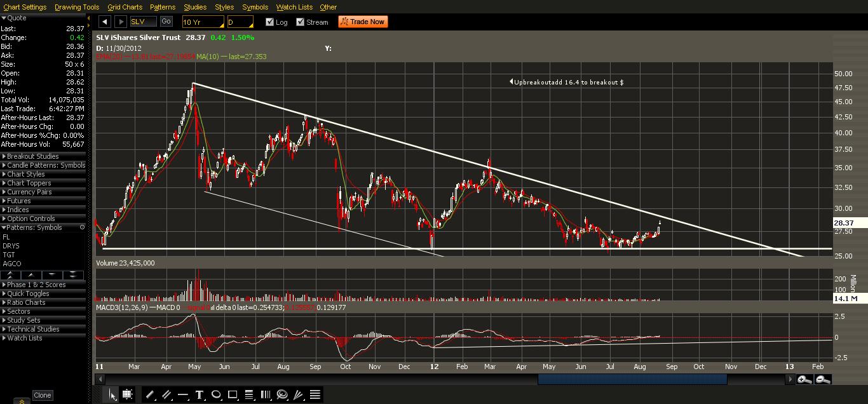The height and width of the screenshot is (404, 868).
Task: Choose the vertical time lines tool
Action: click(266, 394)
